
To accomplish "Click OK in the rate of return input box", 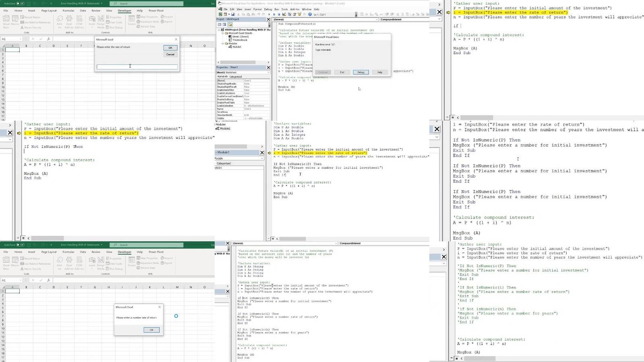I will point(170,48).
